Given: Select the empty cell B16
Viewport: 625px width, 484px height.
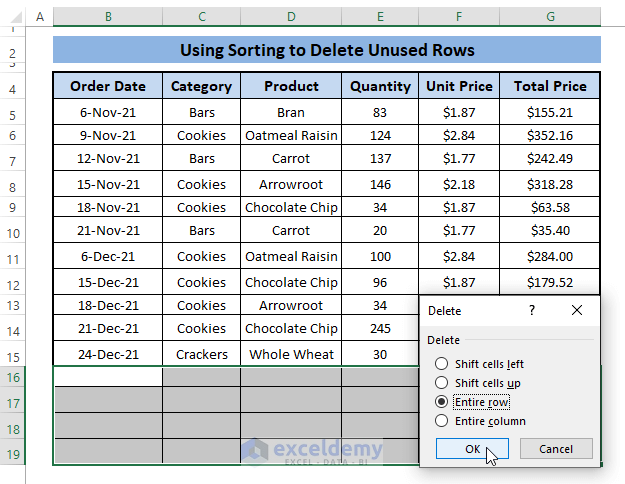Looking at the screenshot, I should coord(108,377).
